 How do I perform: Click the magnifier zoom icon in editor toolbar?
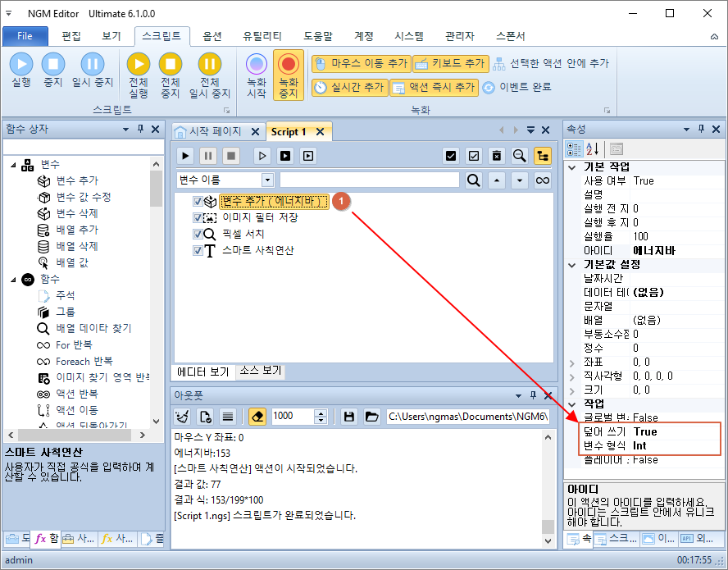pos(519,156)
